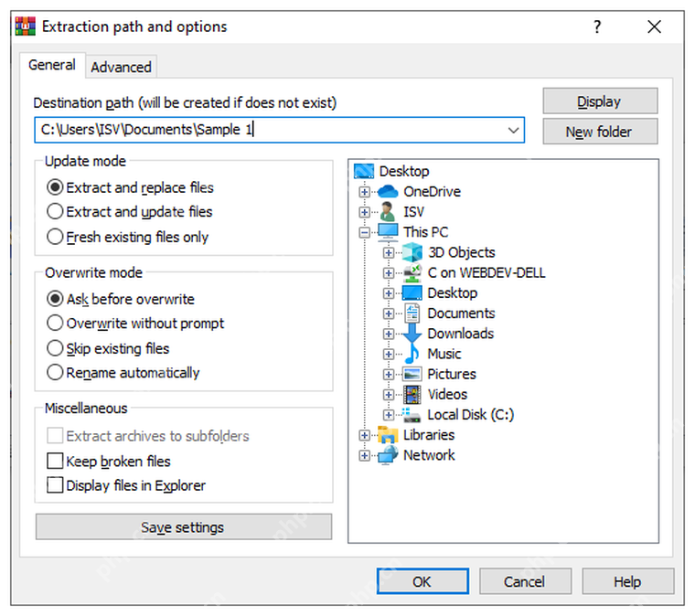Viewport: 695px width, 616px height.
Task: Expand the Local Disk (C:) node
Action: coord(389,415)
